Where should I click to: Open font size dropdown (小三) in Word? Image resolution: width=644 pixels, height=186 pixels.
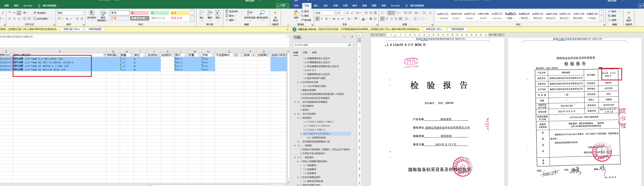coord(344,13)
